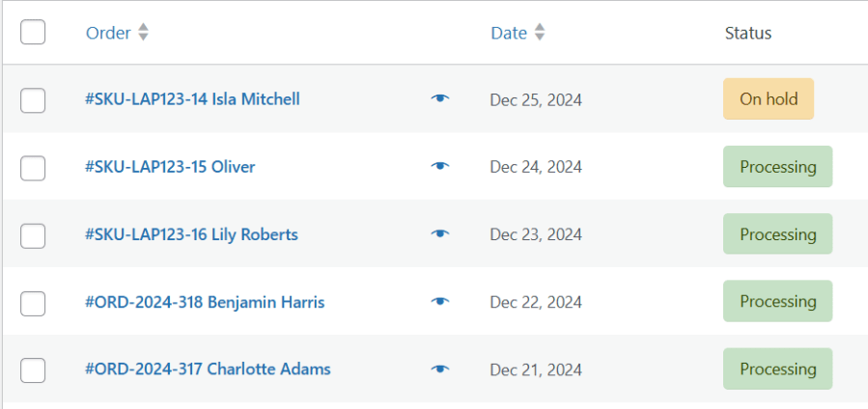Tick checkbox for order ORD-2024-318
This screenshot has width=868, height=409.
pos(33,303)
